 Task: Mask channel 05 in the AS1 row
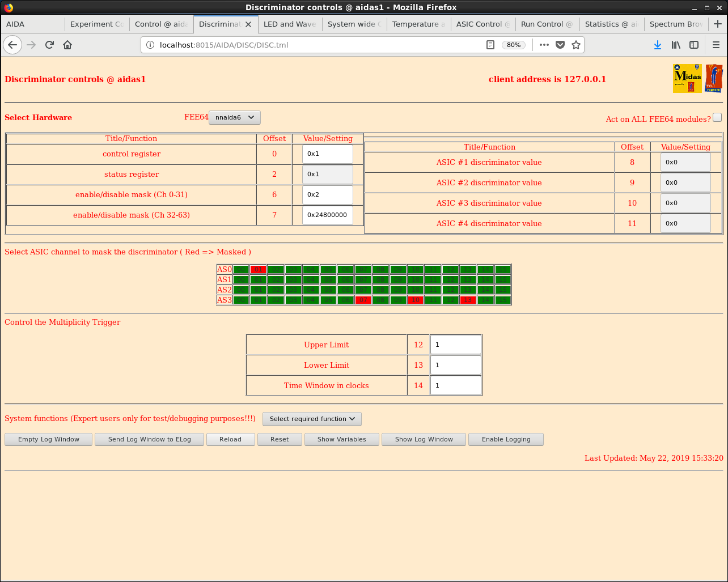pos(328,280)
